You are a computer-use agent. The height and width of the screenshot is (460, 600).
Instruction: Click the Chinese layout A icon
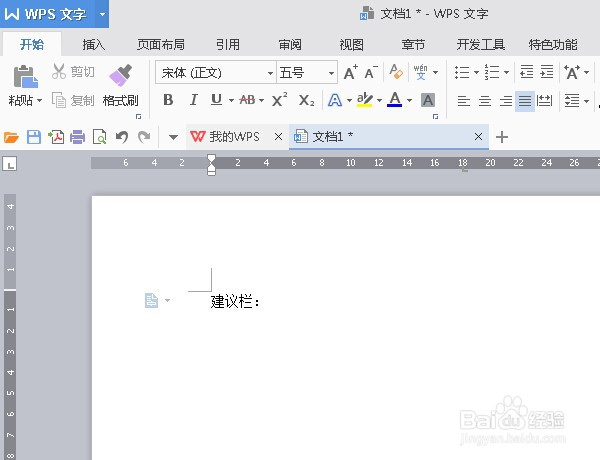tap(572, 72)
